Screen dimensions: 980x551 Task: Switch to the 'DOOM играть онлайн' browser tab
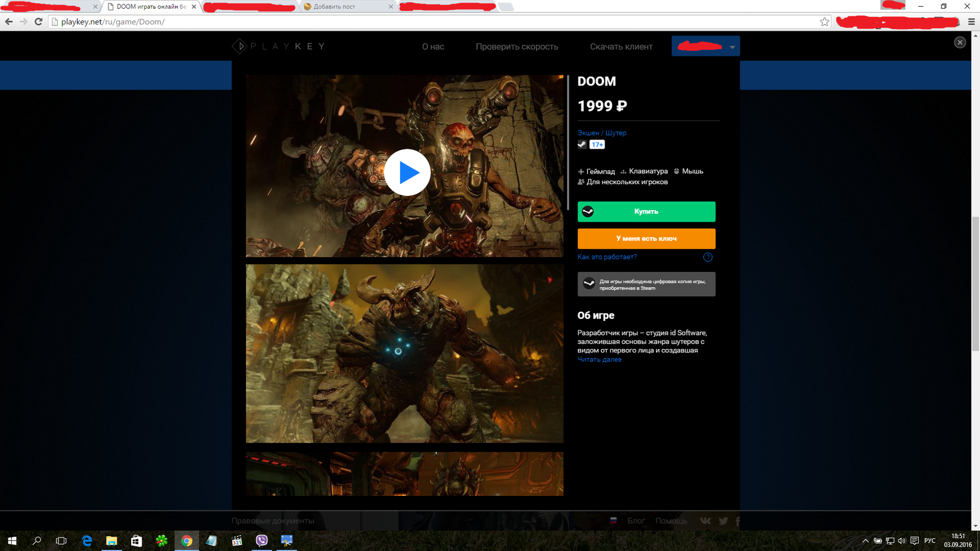click(151, 7)
